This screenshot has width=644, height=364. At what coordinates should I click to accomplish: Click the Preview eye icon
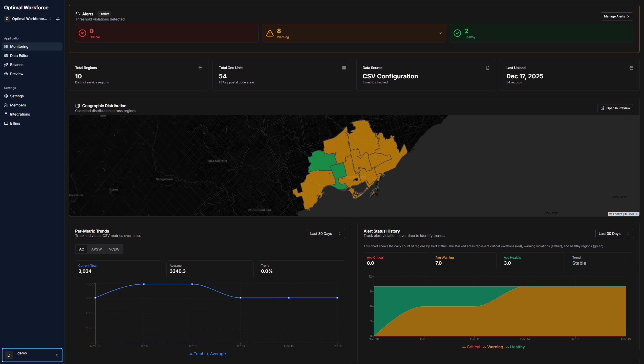point(6,74)
